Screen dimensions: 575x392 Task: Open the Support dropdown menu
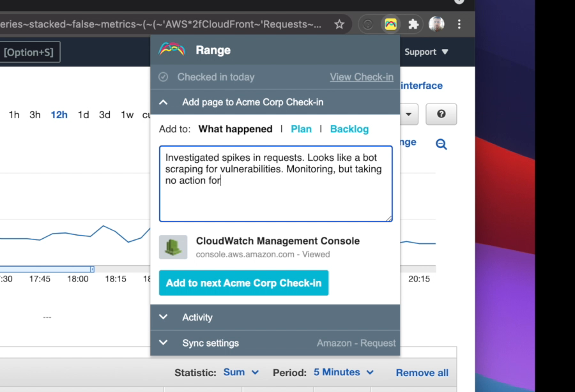[x=426, y=52]
